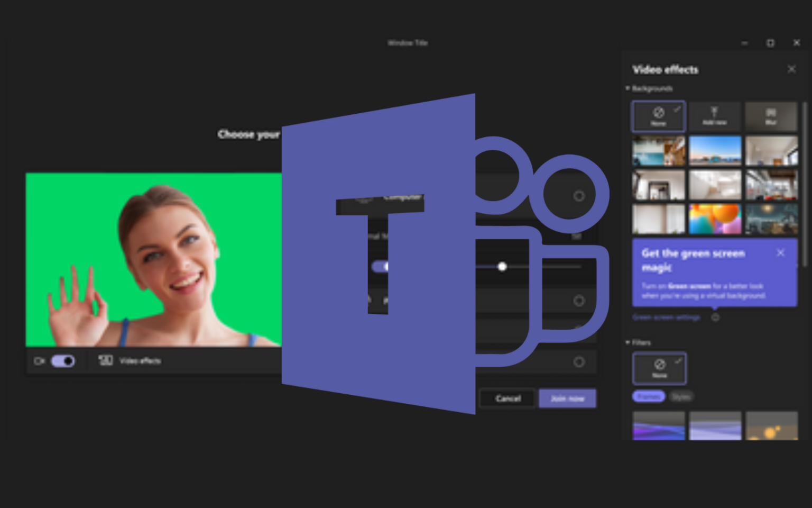Viewport: 812px width, 508px height.
Task: Click info icon beside Green screen settings
Action: (715, 317)
